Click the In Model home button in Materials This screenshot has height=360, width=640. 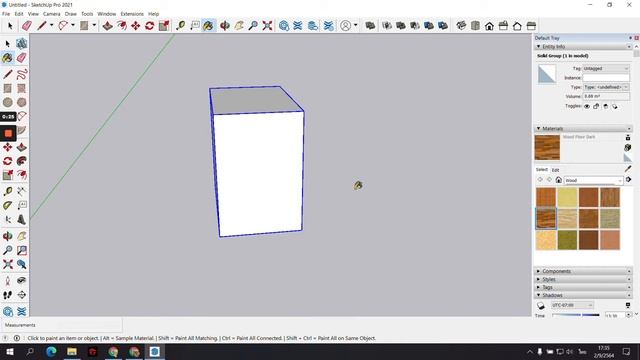coord(558,180)
